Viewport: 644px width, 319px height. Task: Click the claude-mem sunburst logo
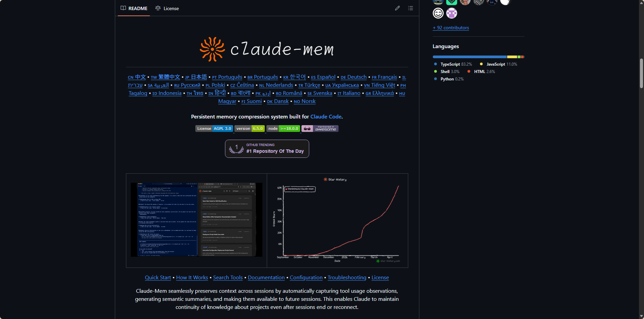pos(212,49)
